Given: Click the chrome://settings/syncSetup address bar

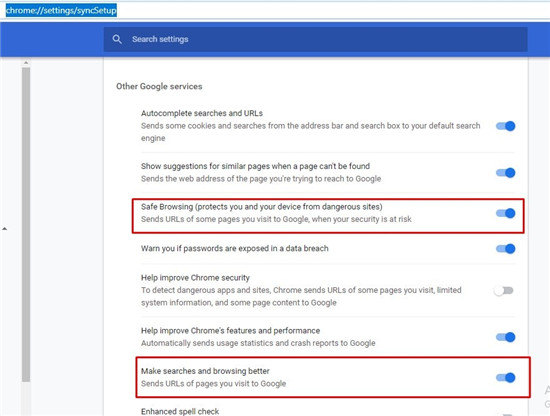Looking at the screenshot, I should (x=61, y=10).
